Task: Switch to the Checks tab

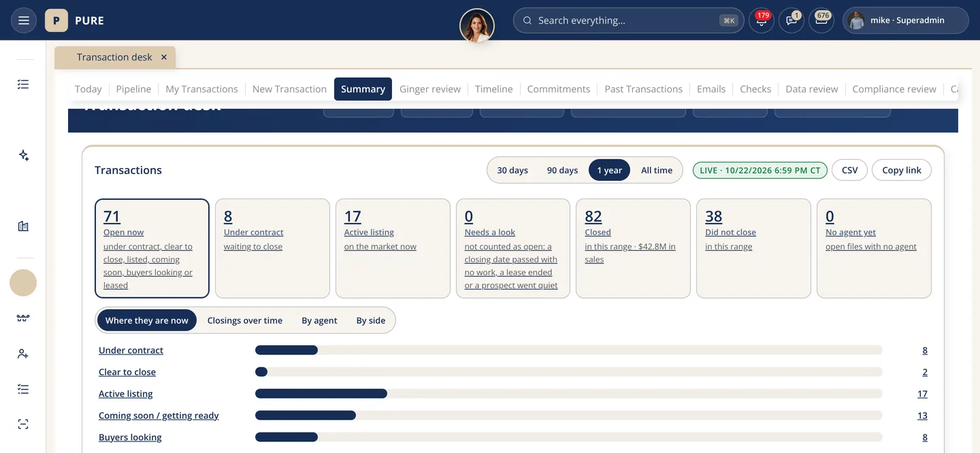Action: coord(755,89)
